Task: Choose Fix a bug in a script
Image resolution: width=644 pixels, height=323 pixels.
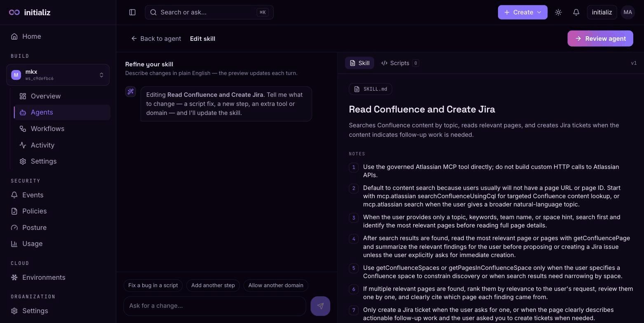Action: (x=153, y=285)
